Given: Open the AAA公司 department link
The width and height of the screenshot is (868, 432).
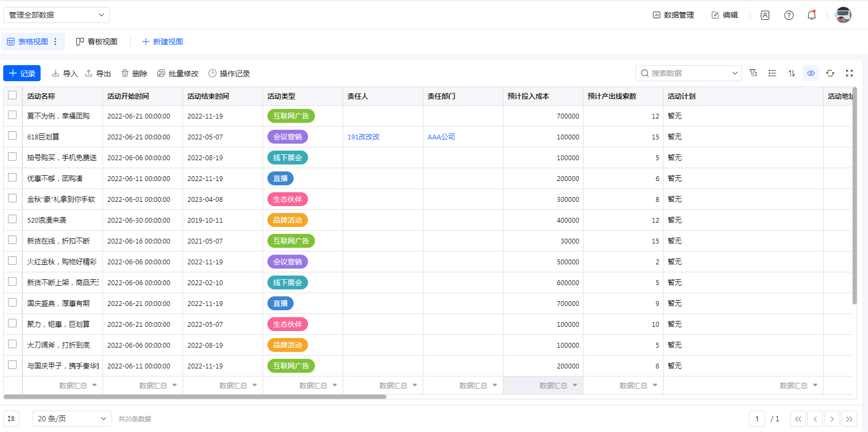Looking at the screenshot, I should point(441,137).
